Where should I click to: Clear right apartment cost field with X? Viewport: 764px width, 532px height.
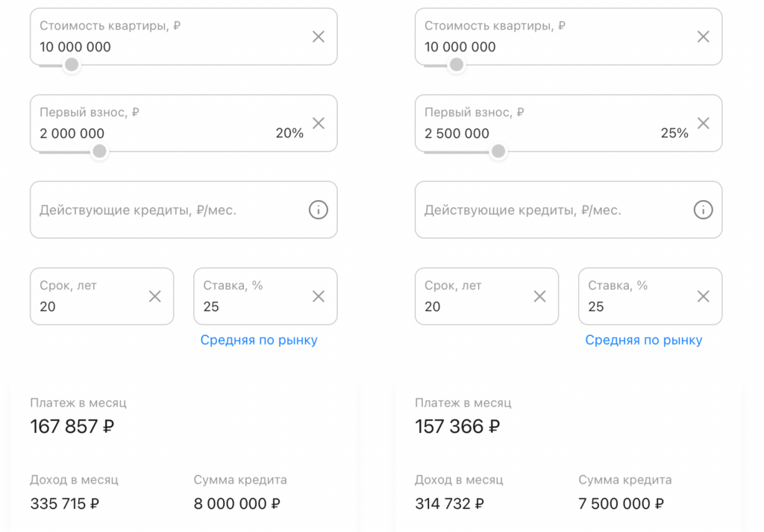[x=703, y=37]
